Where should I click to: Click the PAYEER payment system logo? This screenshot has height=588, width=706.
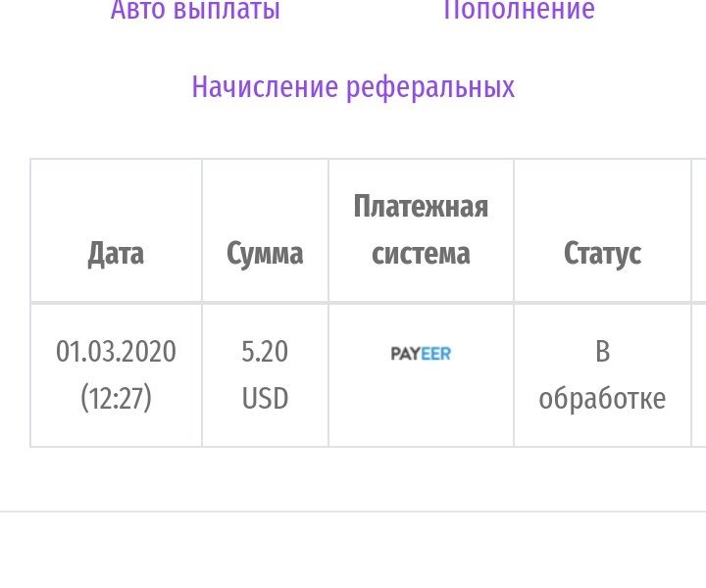[x=421, y=354]
